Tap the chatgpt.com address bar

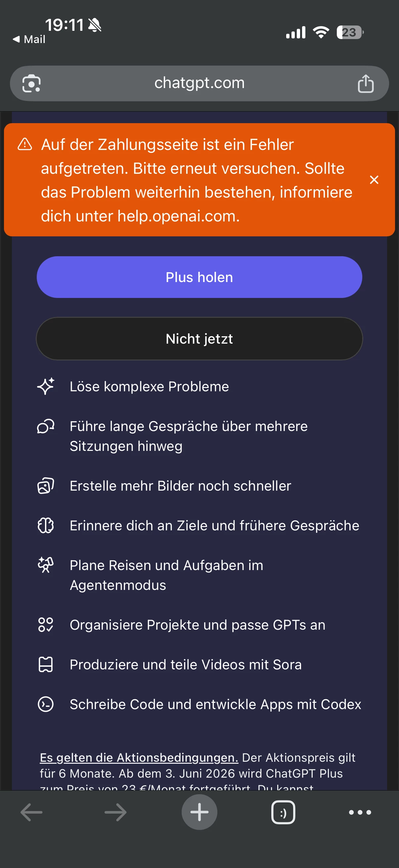199,83
